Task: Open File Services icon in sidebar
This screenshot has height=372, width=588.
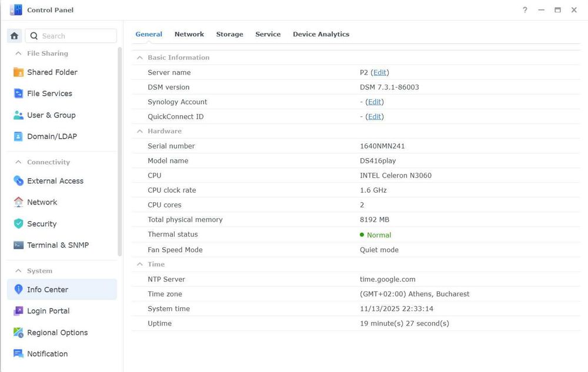Action: pos(18,93)
